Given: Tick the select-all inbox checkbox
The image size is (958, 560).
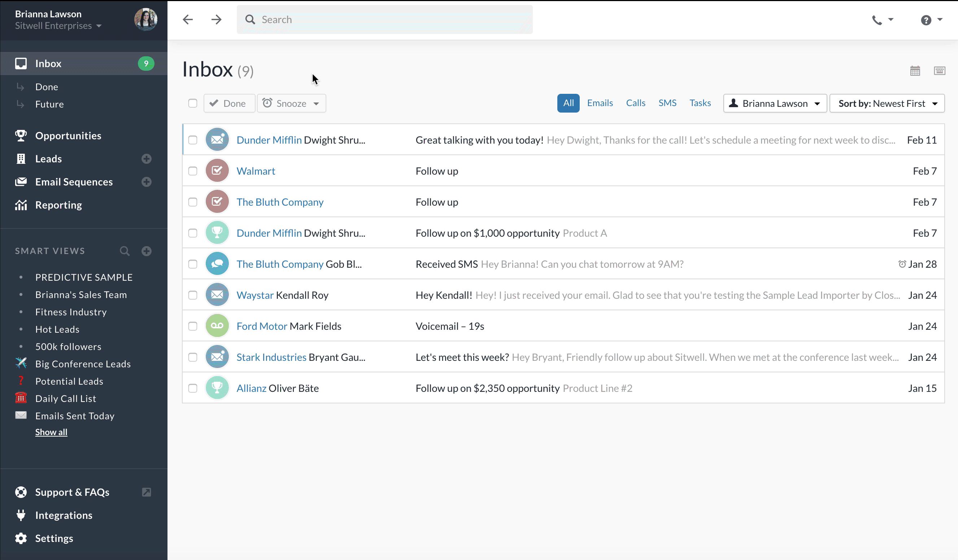Looking at the screenshot, I should click(193, 103).
